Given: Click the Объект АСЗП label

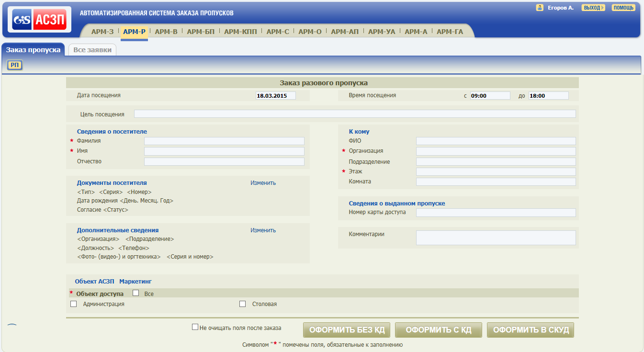Looking at the screenshot, I should (94, 282).
